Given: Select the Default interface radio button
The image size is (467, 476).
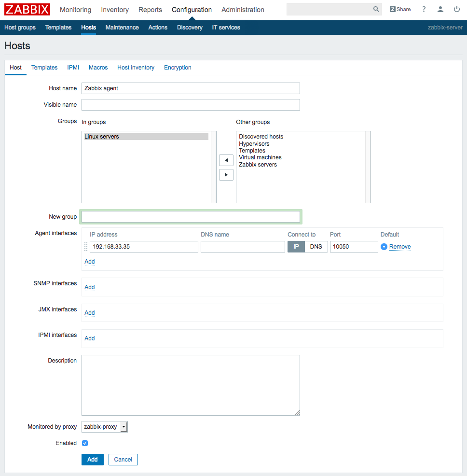Looking at the screenshot, I should click(384, 247).
